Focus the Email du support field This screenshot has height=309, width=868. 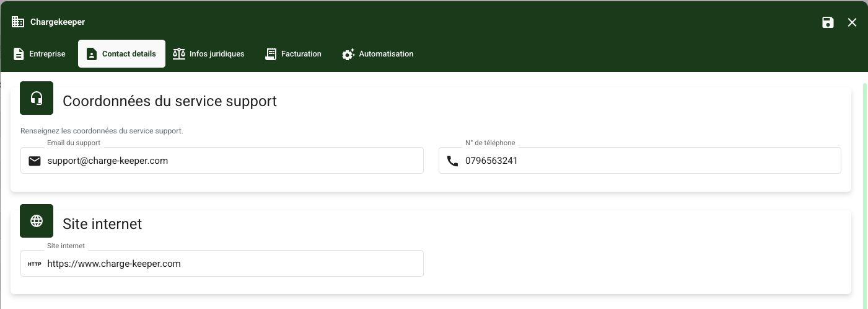(222, 160)
